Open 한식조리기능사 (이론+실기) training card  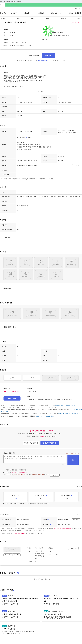61,615
